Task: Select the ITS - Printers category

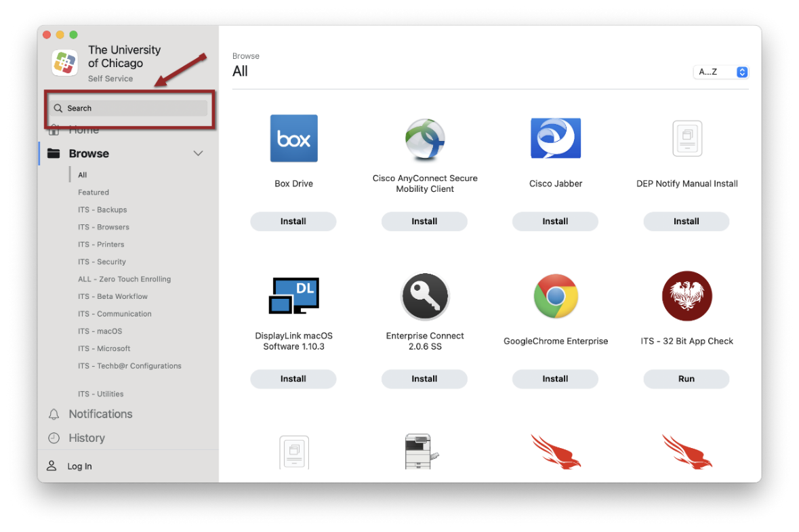Action: pos(101,245)
